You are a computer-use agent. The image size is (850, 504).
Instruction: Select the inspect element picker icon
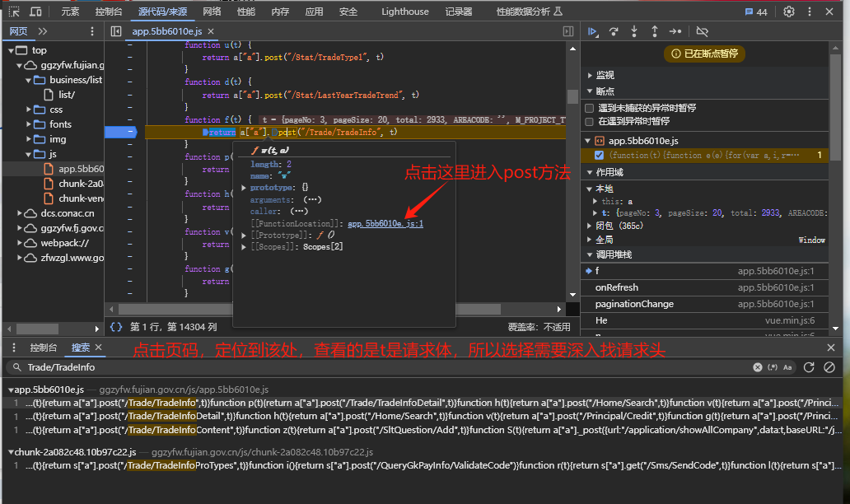(14, 12)
